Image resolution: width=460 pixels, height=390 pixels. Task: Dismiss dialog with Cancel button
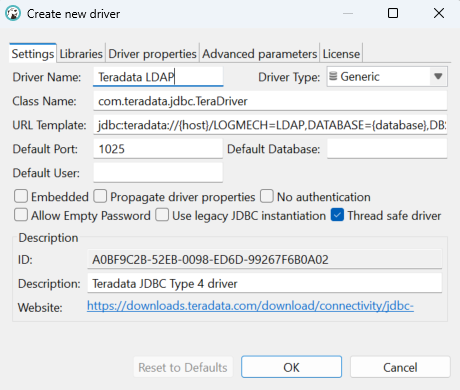(400, 367)
